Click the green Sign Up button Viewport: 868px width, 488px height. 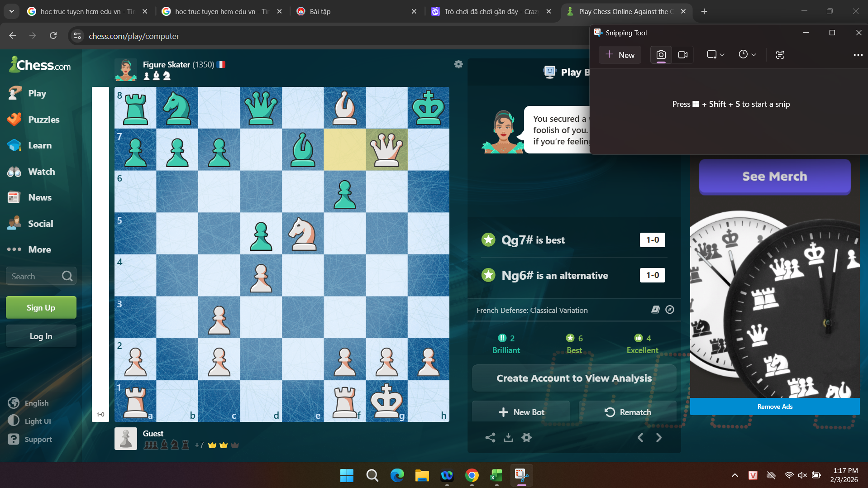41,308
